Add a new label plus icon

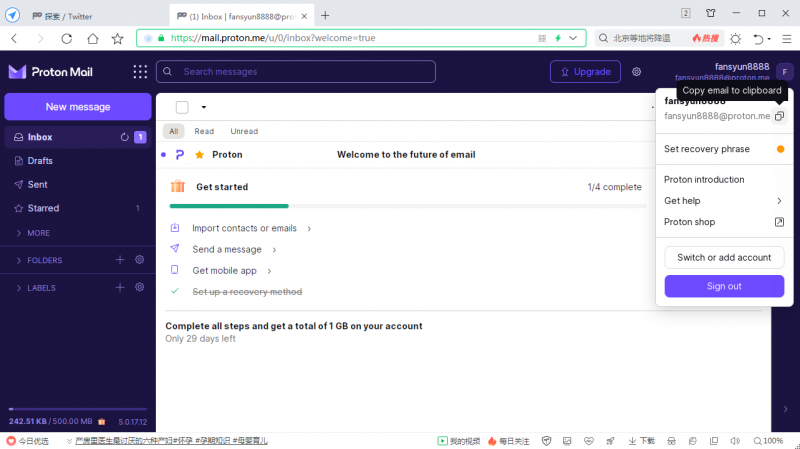(120, 287)
